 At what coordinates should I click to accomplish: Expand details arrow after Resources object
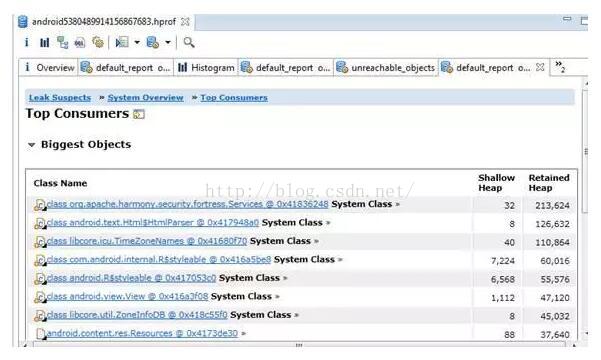tap(243, 334)
